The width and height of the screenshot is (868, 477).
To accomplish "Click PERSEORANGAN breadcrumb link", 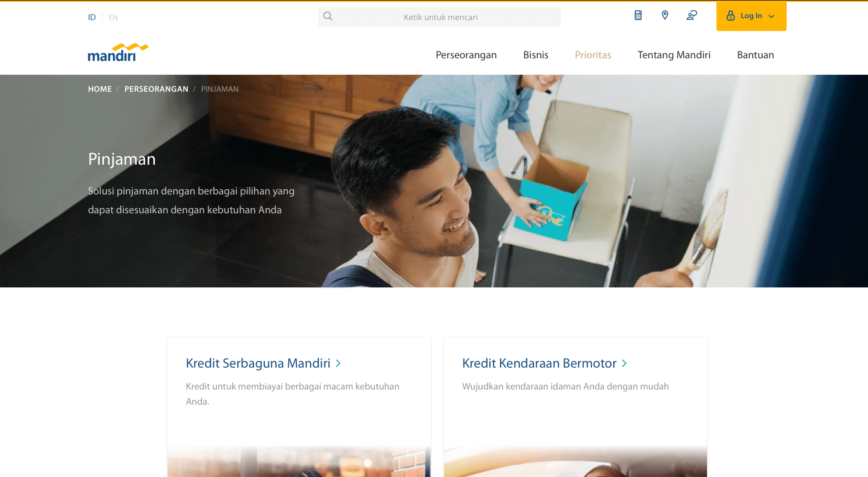I will click(156, 89).
